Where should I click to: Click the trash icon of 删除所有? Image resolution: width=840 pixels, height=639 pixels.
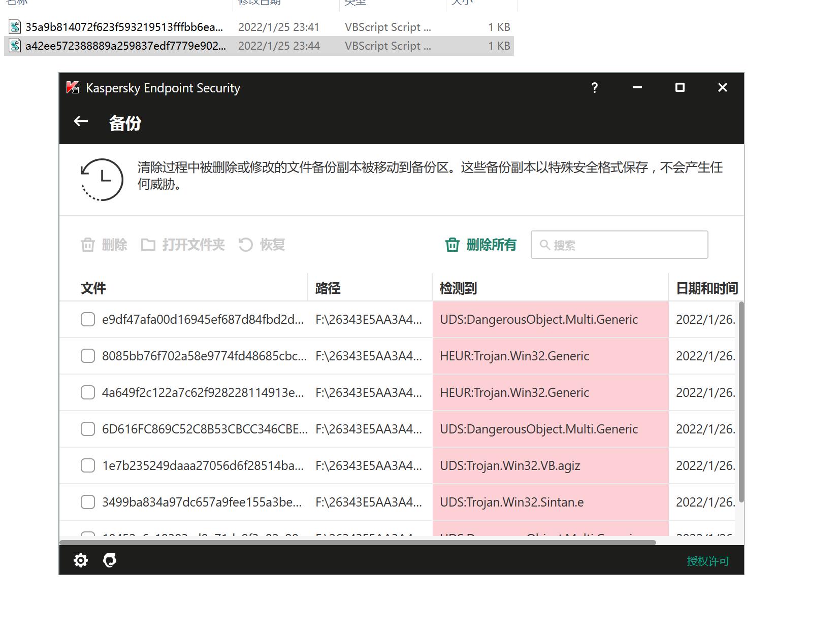click(x=453, y=245)
